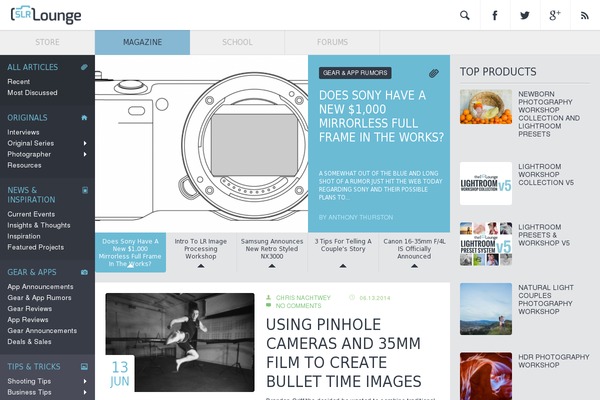Open Featured Projects link
Image resolution: width=600 pixels, height=400 pixels.
pos(36,247)
